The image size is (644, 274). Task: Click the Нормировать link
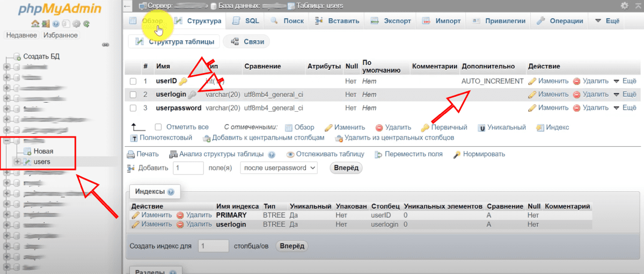[479, 154]
